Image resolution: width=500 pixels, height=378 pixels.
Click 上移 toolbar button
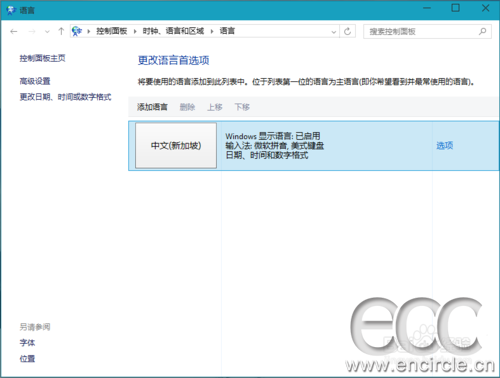pyautogui.click(x=215, y=107)
